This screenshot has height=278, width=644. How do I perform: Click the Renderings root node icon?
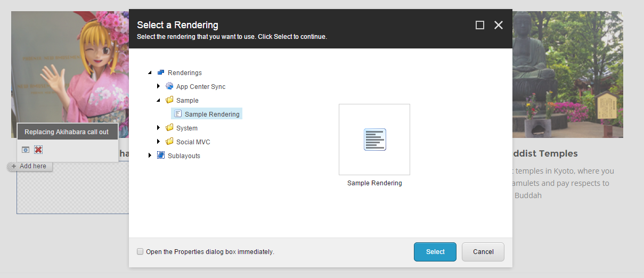(161, 72)
